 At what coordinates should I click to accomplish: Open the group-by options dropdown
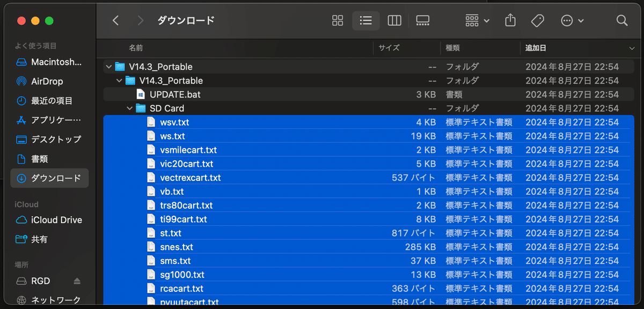click(477, 20)
